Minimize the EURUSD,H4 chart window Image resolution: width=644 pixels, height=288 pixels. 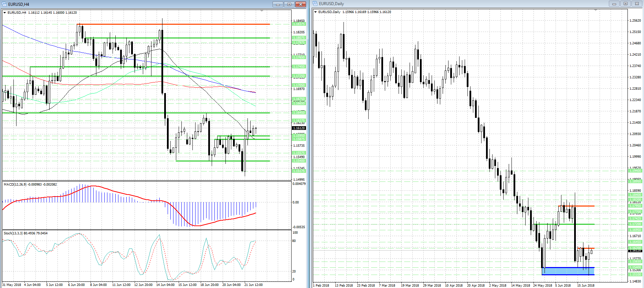(278, 4)
